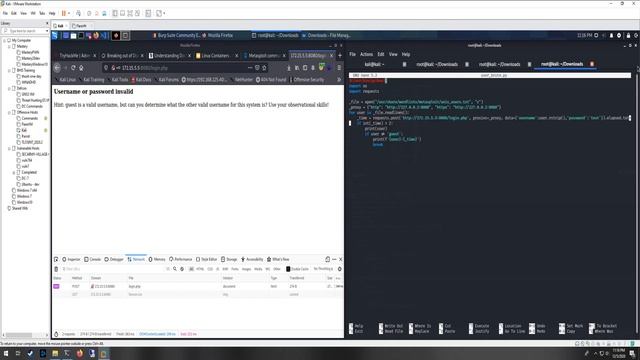The image size is (640, 360).
Task: Toggle Images request filter
Action: point(247,269)
